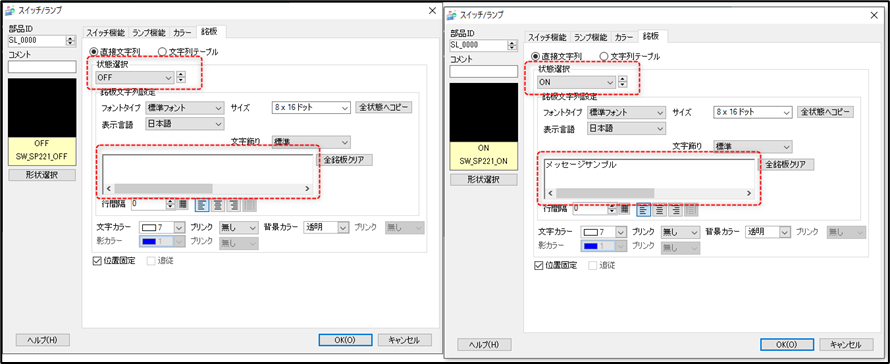890x364 pixels.
Task: Open 文字カラー swatch picker in OFF-state dialog
Action: pyautogui.click(x=162, y=227)
